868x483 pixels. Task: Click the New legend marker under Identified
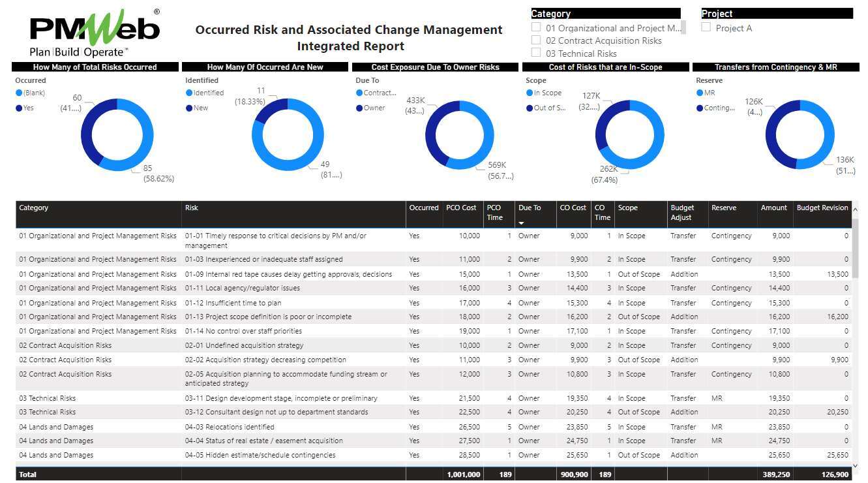pos(189,108)
